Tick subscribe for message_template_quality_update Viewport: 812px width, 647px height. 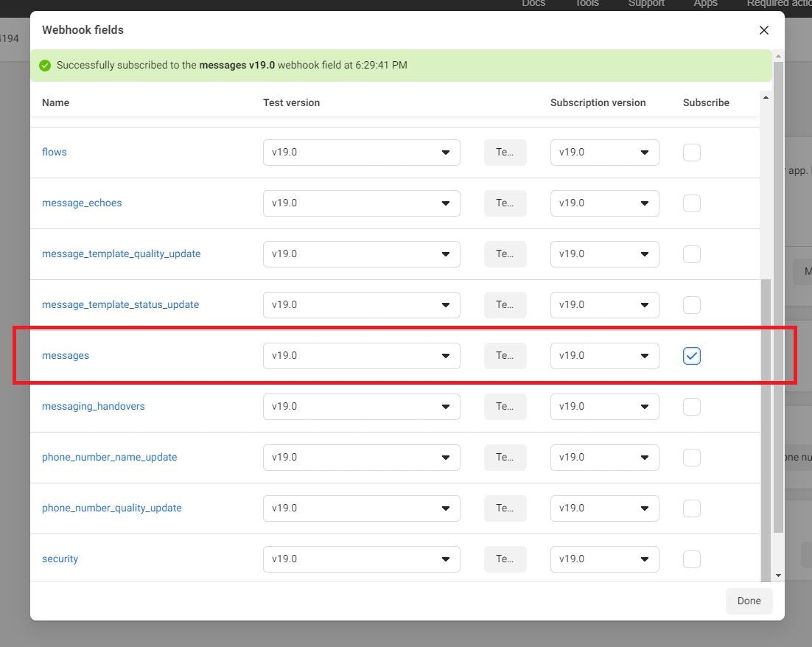[691, 253]
